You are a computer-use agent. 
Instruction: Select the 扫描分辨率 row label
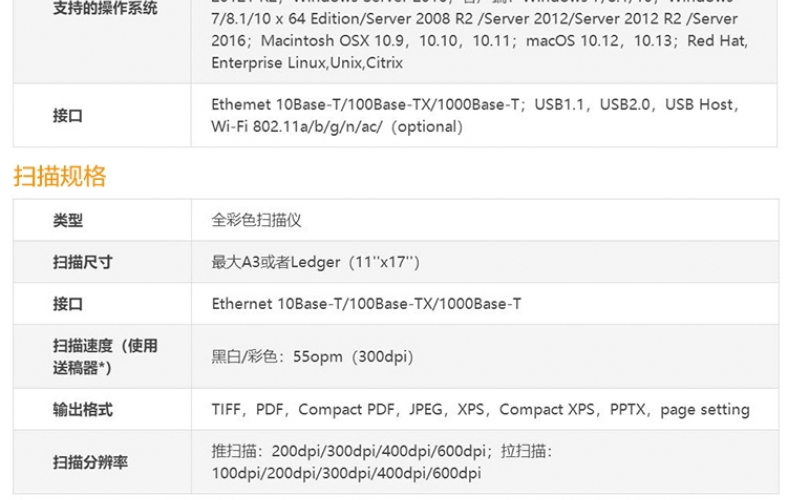pos(90,462)
